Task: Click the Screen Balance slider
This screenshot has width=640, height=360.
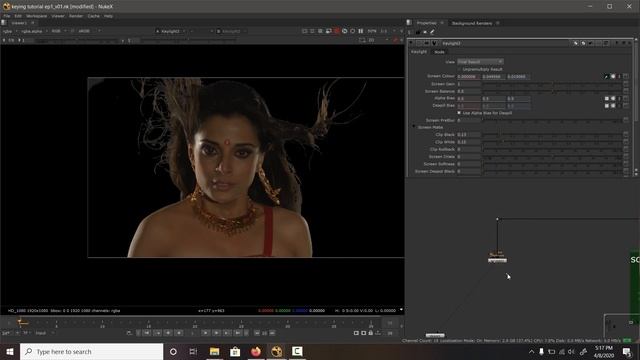Action: [552, 91]
